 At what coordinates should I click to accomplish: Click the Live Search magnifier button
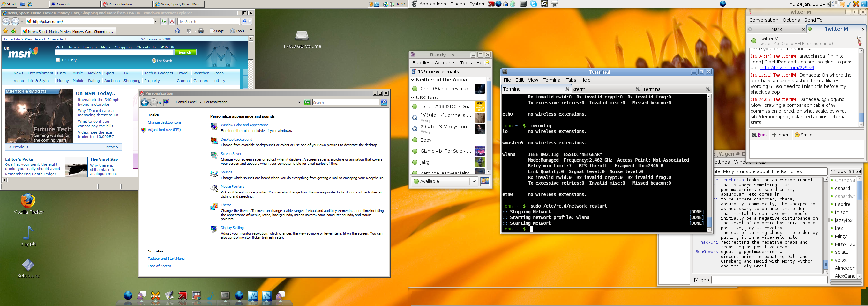point(244,22)
